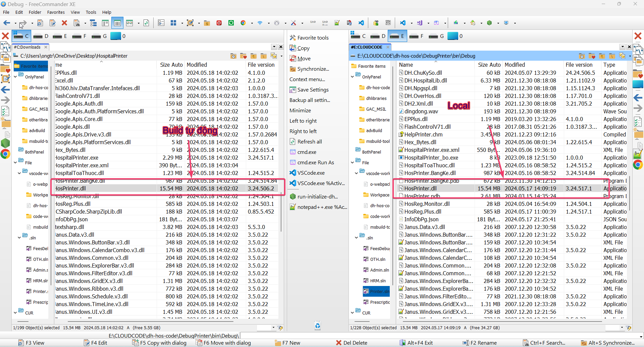
Task: Launch VSCode.exe from favorite tools
Action: click(307, 173)
